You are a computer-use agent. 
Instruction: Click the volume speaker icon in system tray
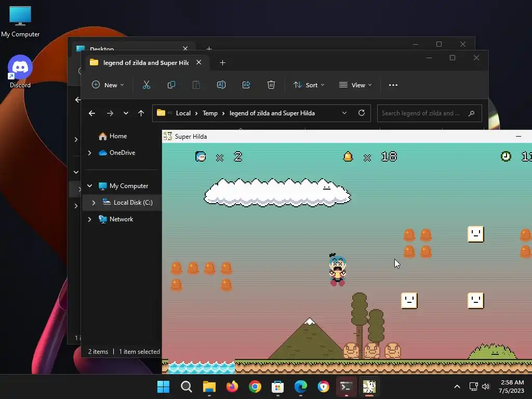[486, 387]
